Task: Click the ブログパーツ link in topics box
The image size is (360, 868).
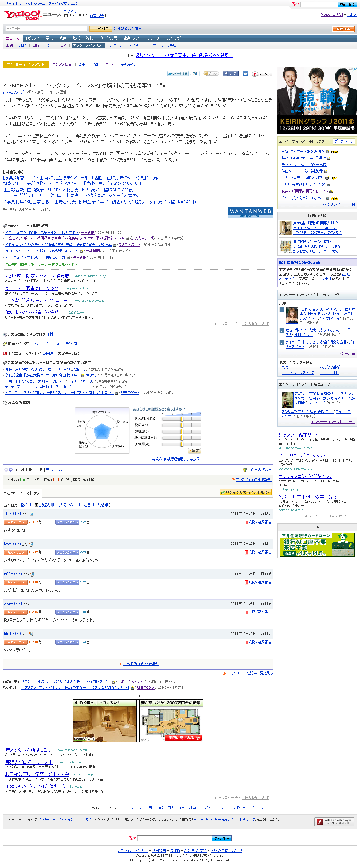Action: 344,141
